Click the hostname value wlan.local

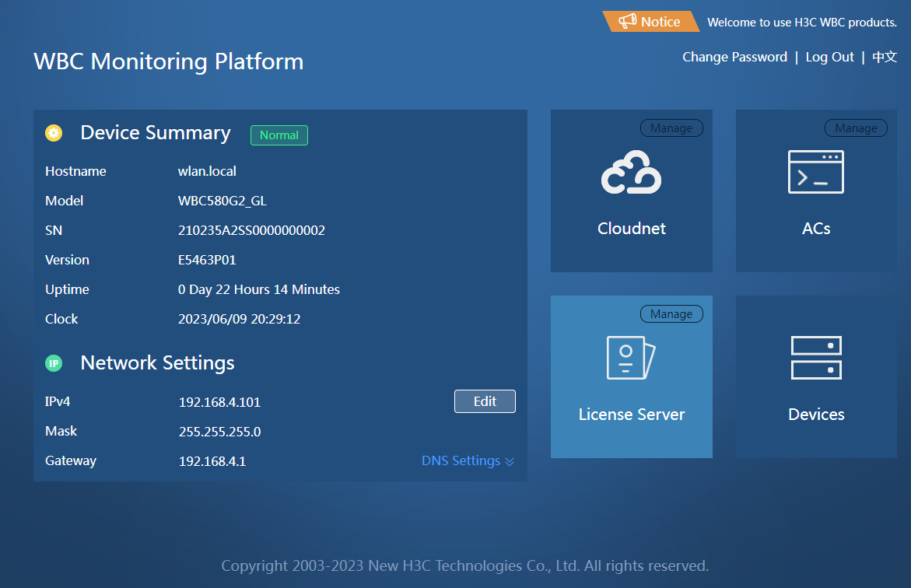pos(207,171)
